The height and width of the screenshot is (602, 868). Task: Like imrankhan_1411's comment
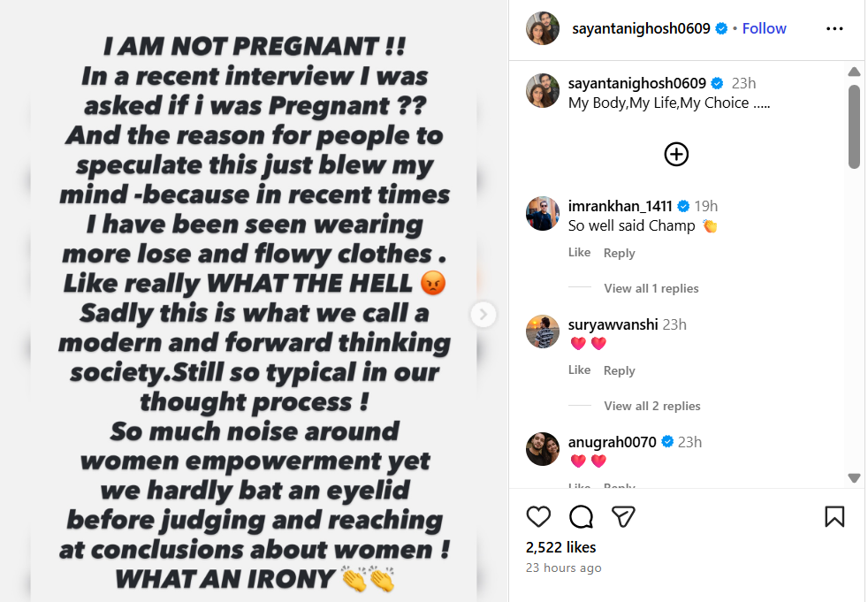pos(579,253)
